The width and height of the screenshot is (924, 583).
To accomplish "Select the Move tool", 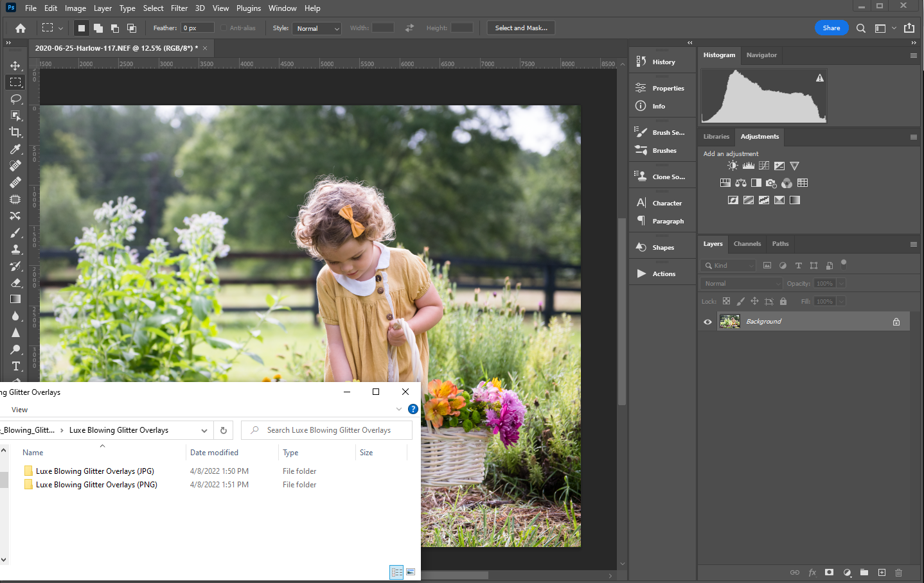I will [x=15, y=65].
